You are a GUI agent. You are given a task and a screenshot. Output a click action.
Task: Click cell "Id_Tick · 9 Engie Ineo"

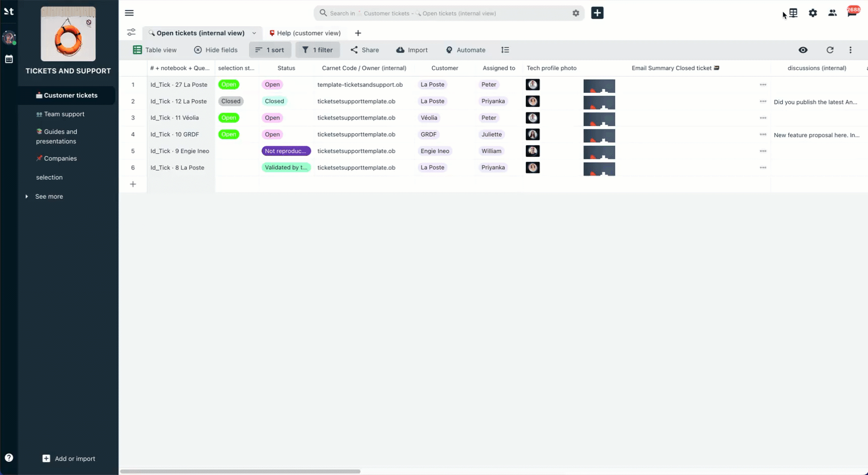180,151
